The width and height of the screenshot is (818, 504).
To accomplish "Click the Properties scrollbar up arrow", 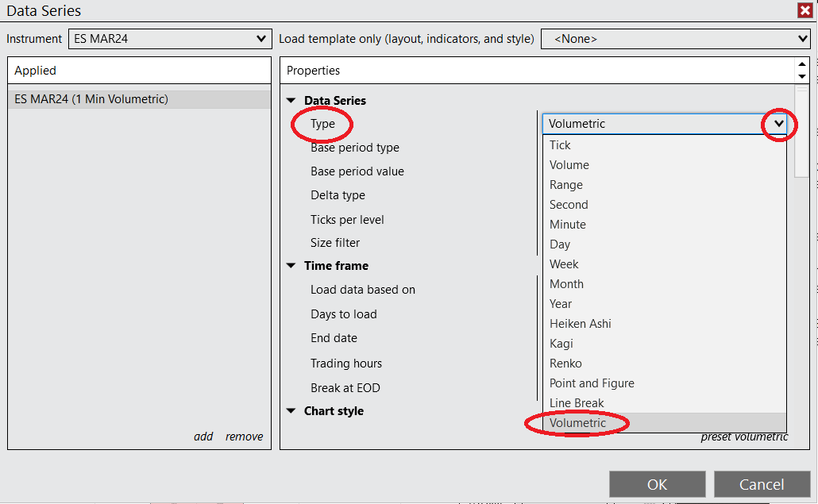I will [x=802, y=64].
